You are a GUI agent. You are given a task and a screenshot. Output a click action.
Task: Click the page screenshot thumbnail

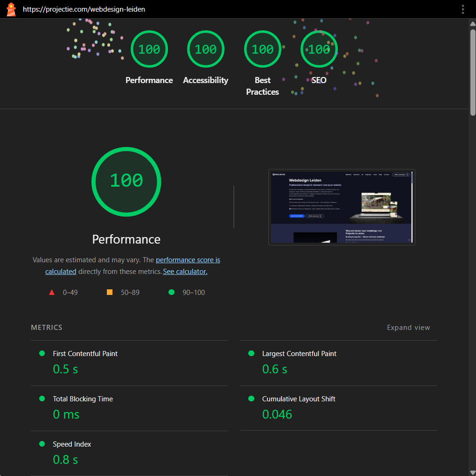tap(342, 207)
